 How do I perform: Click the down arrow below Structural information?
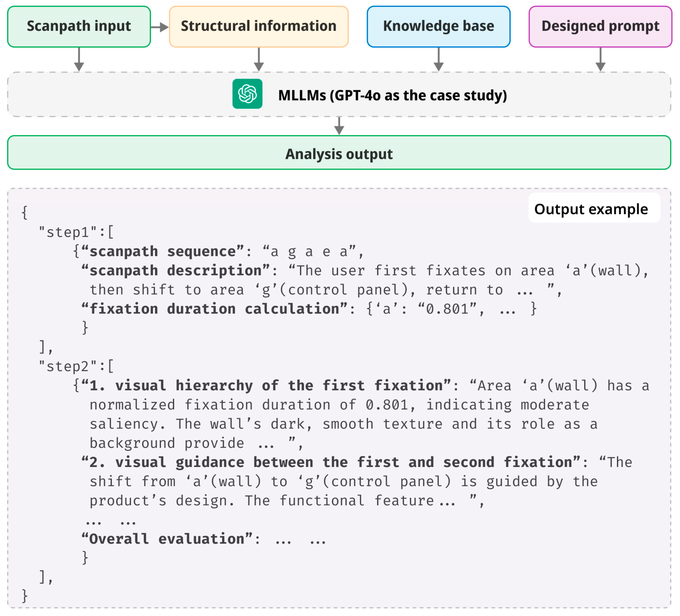259,60
